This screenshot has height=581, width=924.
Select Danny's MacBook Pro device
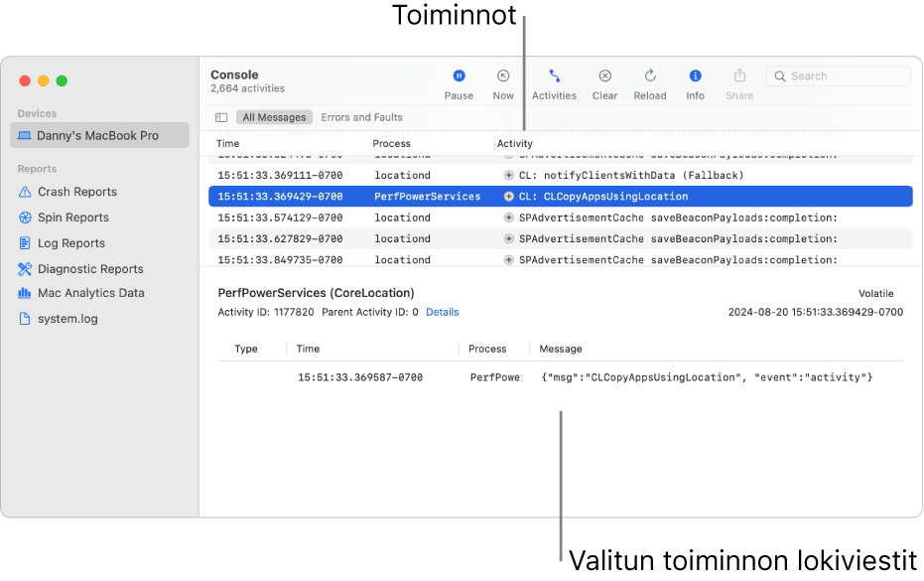pos(99,136)
